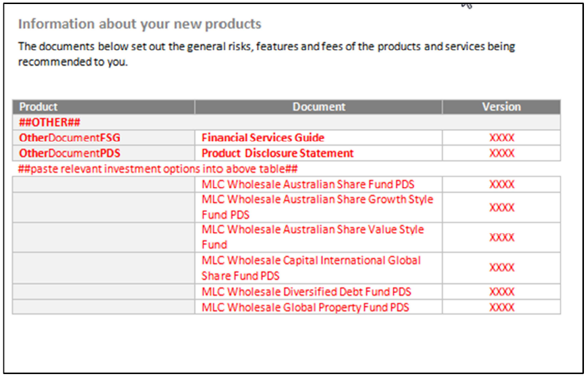588x378 pixels.
Task: Click MLC Wholesale Capital International Global entry
Action: (x=312, y=268)
